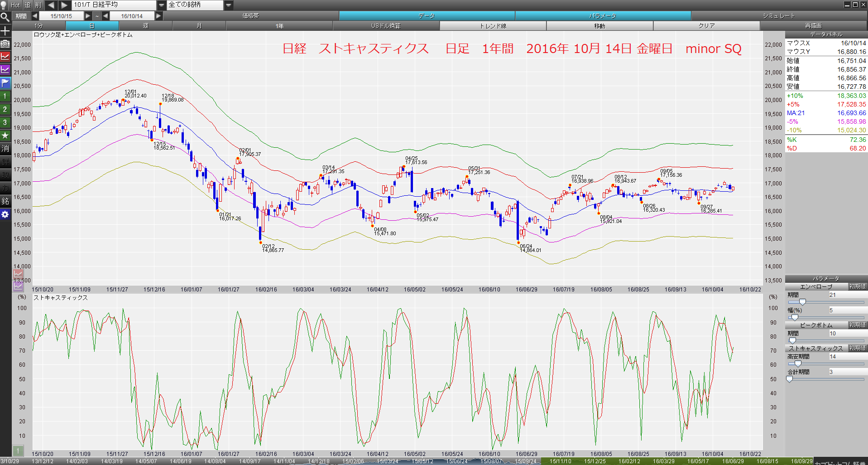Click the 追 add button

coord(28,5)
